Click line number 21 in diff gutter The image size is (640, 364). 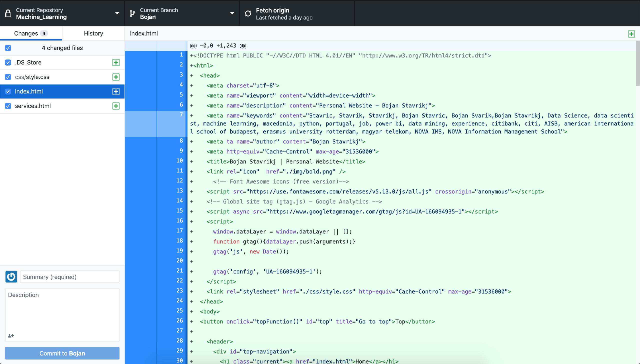tap(180, 271)
